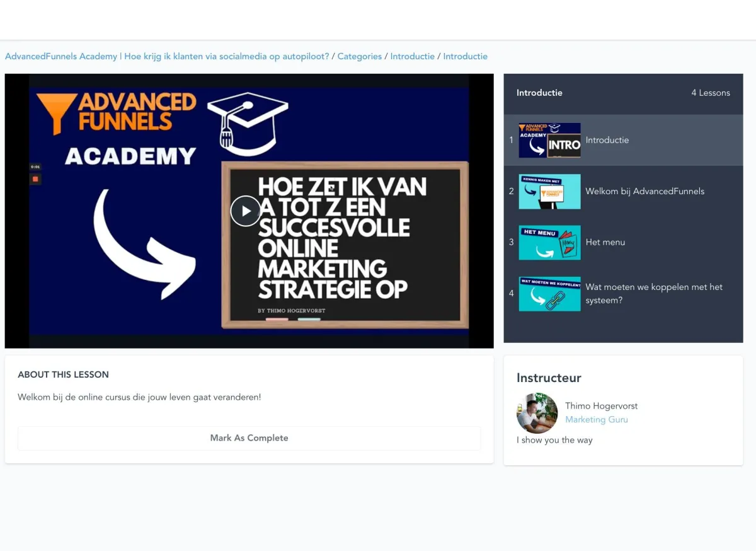Click the red stop recording icon in video
Screen dimensions: 756x551
35,179
